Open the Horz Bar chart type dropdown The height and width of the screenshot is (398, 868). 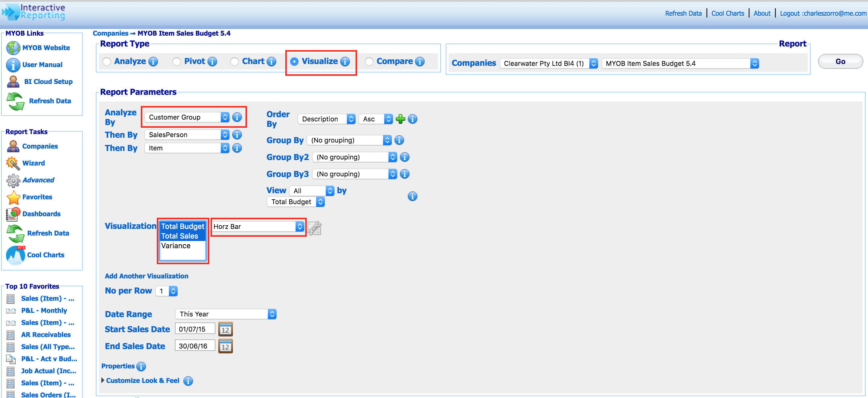coord(258,226)
